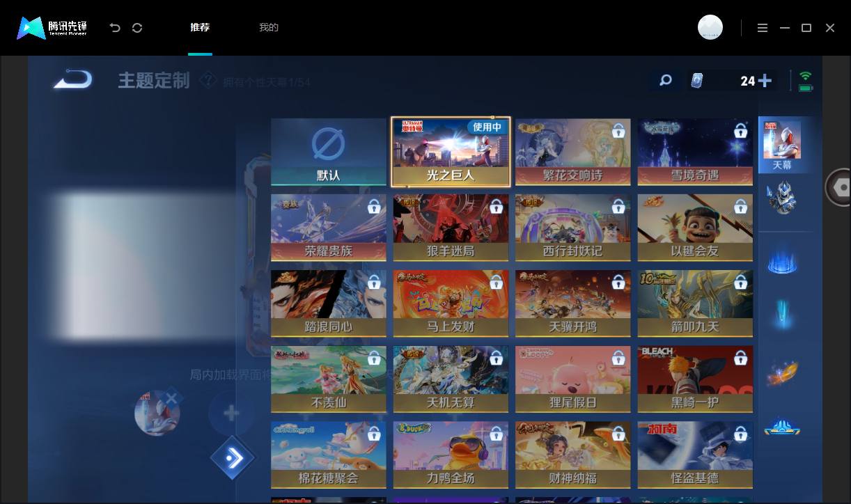851x504 pixels.
Task: Select the 力鸭全场 theme card
Action: point(451,455)
